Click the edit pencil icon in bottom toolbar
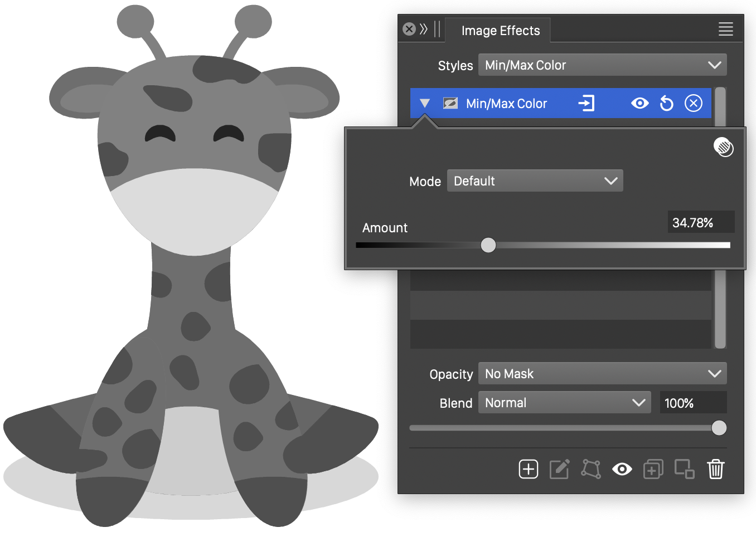 [559, 469]
